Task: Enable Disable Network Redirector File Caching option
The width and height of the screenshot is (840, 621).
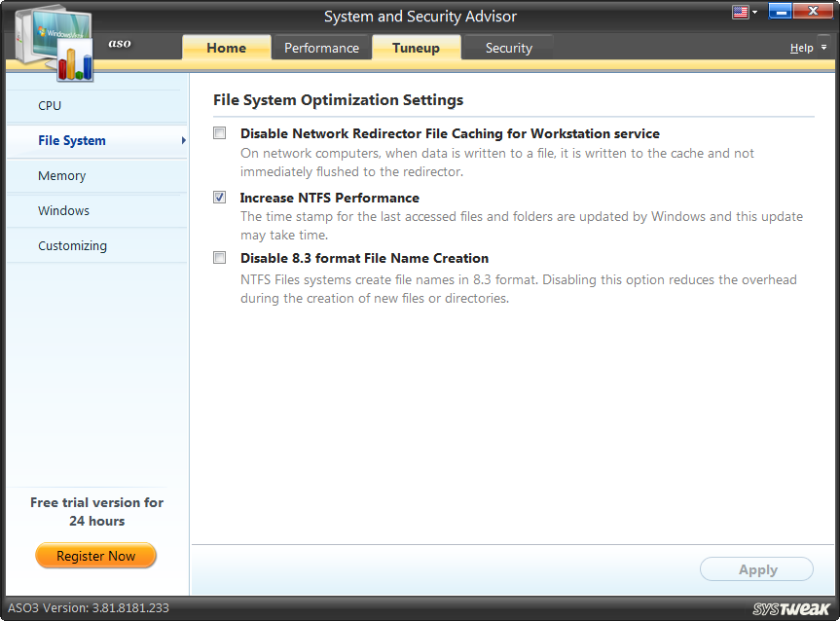Action: pyautogui.click(x=219, y=132)
